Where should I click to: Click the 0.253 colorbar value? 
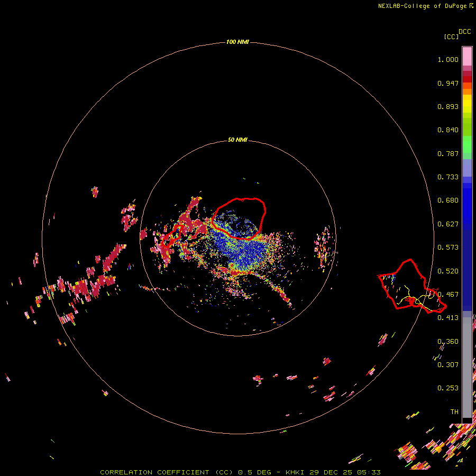tap(448, 388)
